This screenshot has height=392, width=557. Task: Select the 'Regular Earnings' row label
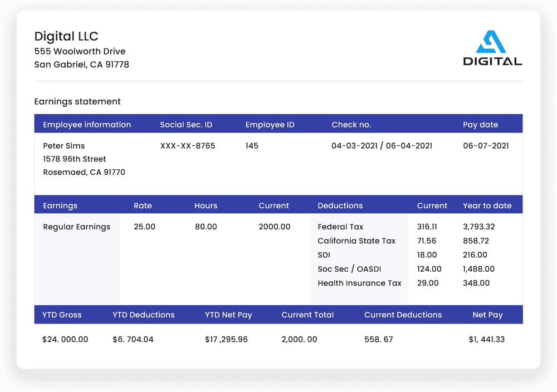pyautogui.click(x=77, y=227)
